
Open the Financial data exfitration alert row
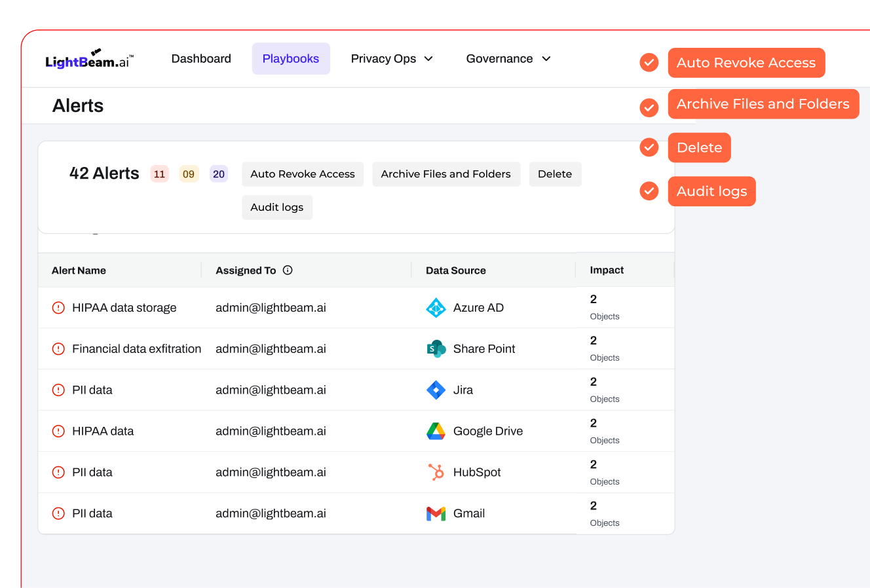tap(136, 349)
